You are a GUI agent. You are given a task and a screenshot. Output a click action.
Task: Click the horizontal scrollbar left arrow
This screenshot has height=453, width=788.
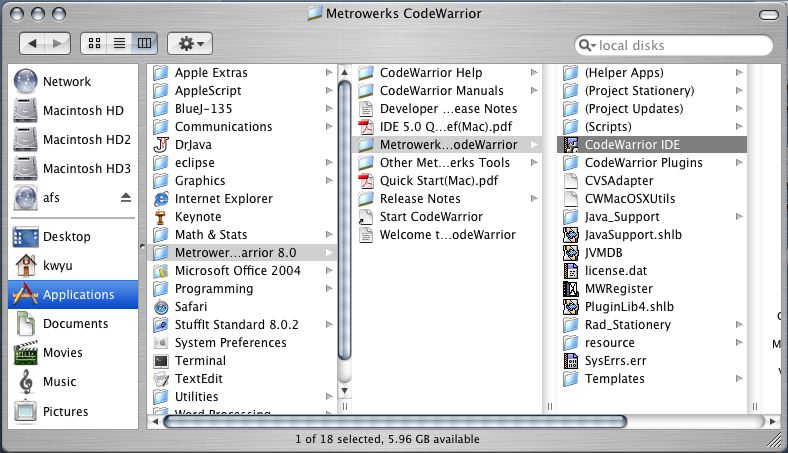[155, 421]
